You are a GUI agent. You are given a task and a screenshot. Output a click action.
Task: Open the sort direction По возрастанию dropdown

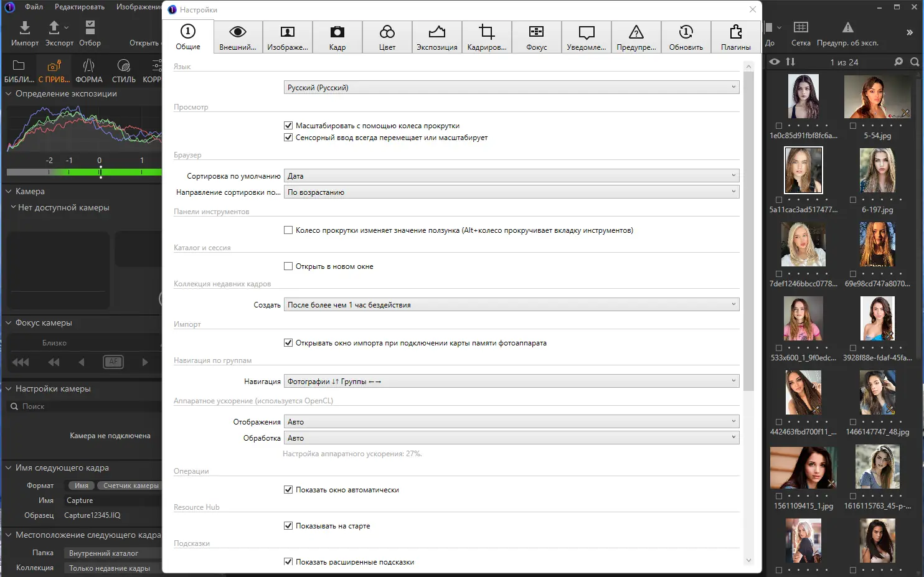511,192
